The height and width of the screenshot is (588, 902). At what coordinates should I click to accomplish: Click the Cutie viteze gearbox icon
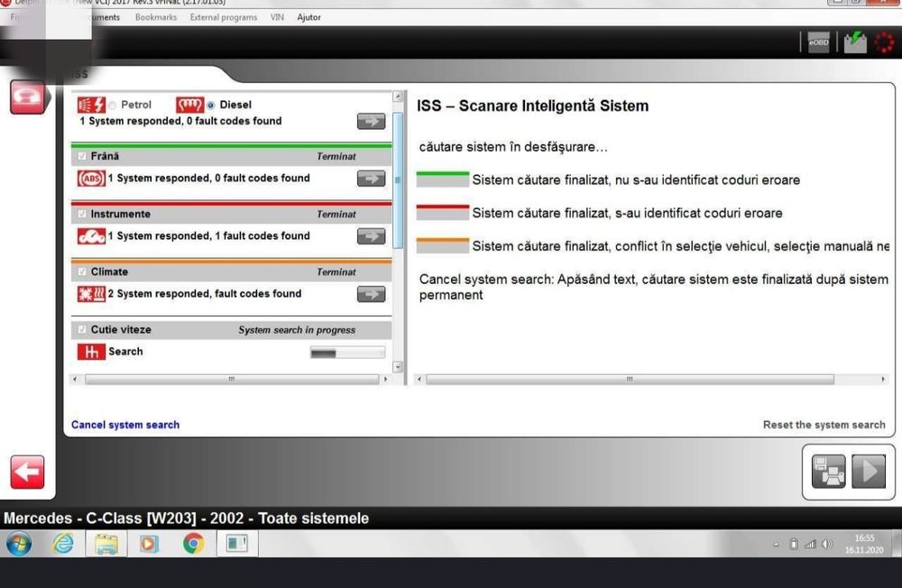coord(91,352)
